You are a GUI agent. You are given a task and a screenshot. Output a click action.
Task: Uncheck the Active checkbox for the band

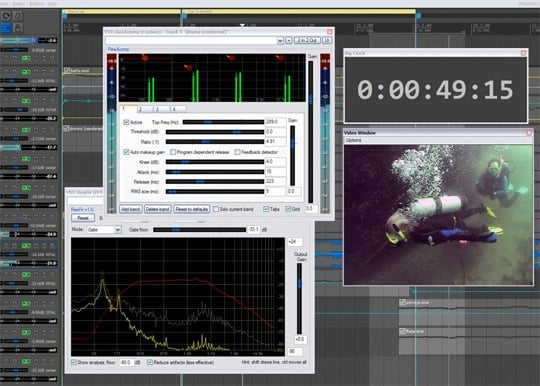126,122
